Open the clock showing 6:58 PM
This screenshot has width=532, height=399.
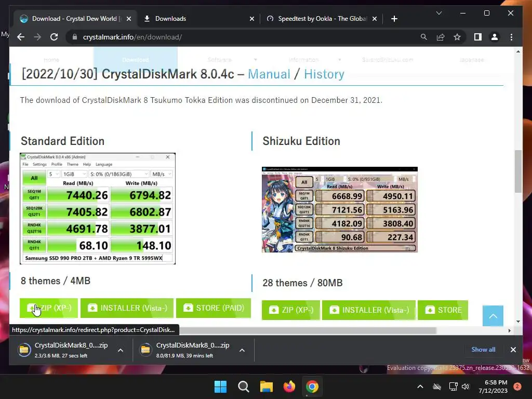493,387
